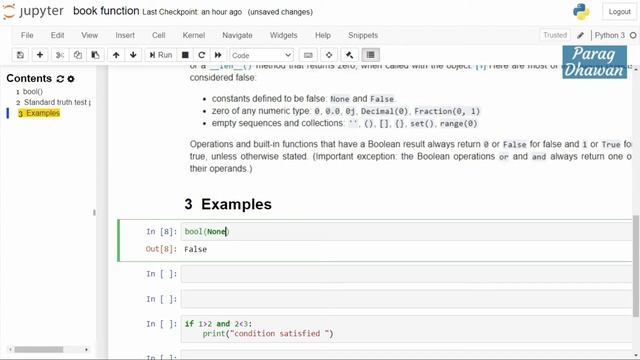Click into the bool(None) code cell

click(x=407, y=231)
